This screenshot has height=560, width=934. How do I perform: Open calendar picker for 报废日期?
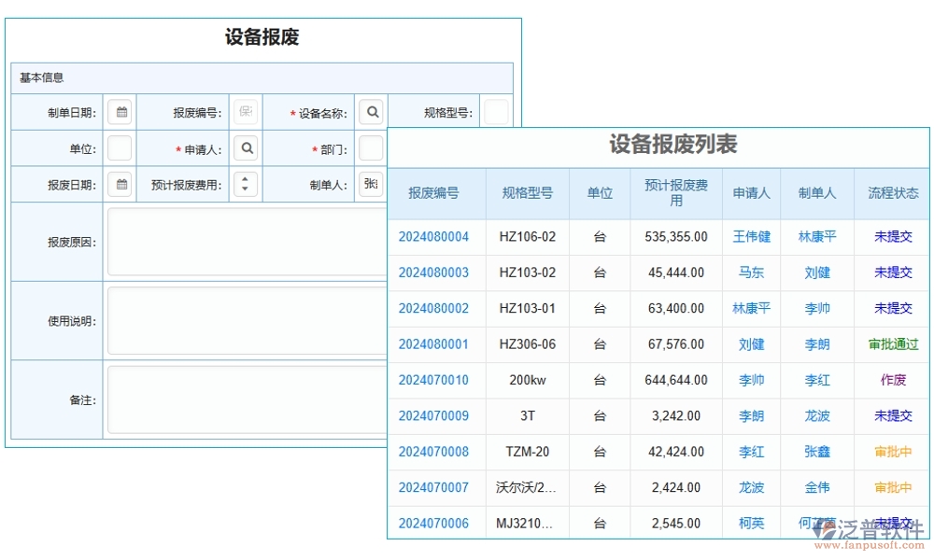click(x=120, y=184)
